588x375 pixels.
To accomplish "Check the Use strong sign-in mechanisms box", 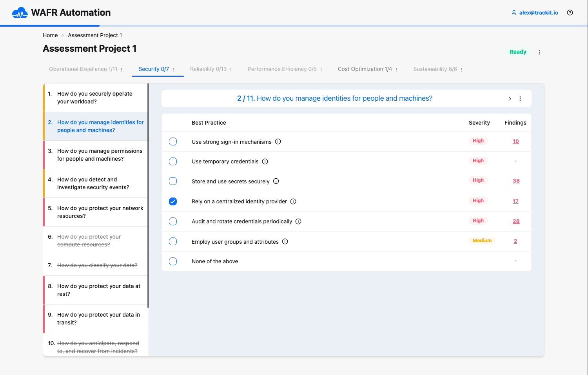I will [x=173, y=141].
